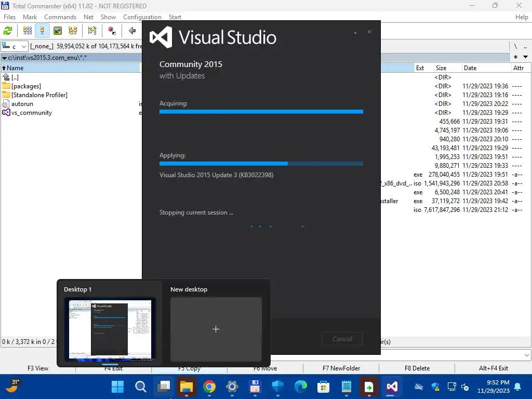This screenshot has width=532, height=399.
Task: Open the Mark menu
Action: point(30,17)
